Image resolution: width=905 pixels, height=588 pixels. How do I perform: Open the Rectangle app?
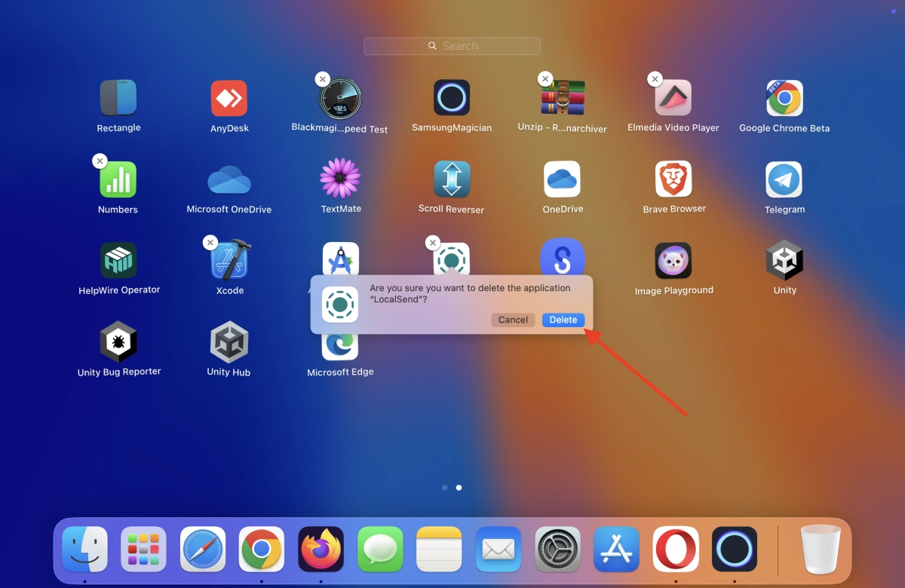pyautogui.click(x=118, y=98)
